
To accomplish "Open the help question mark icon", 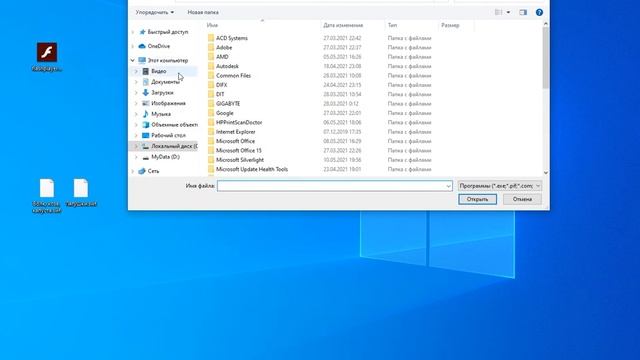I will coord(539,12).
